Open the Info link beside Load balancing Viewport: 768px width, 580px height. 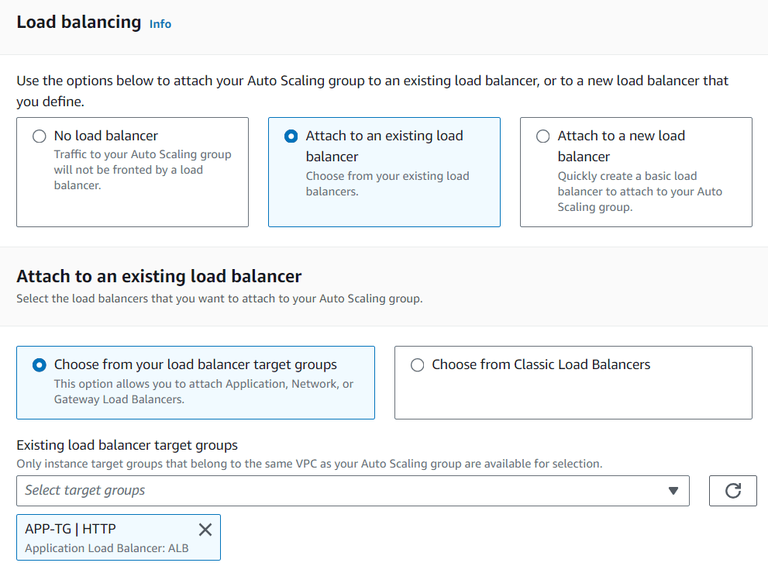160,24
